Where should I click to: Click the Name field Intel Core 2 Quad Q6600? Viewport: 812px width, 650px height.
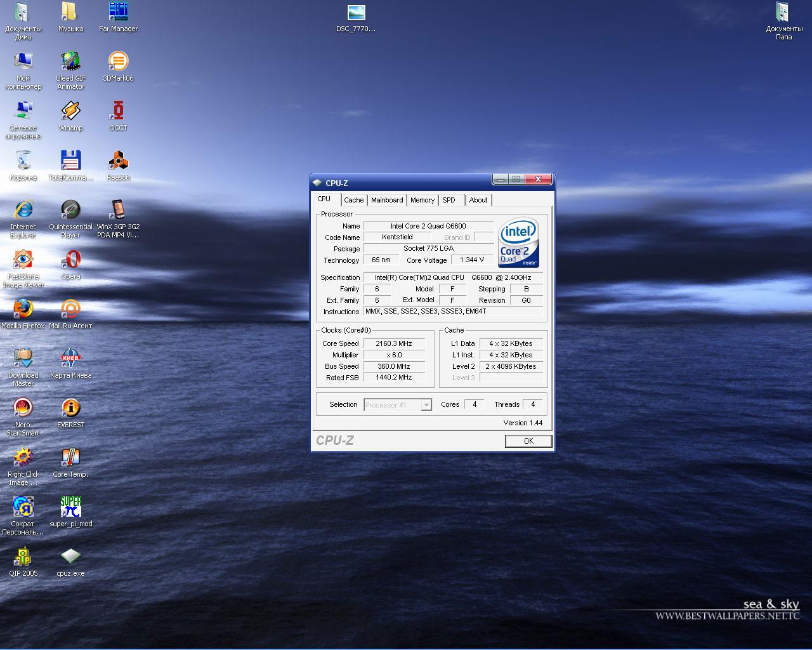coord(428,226)
